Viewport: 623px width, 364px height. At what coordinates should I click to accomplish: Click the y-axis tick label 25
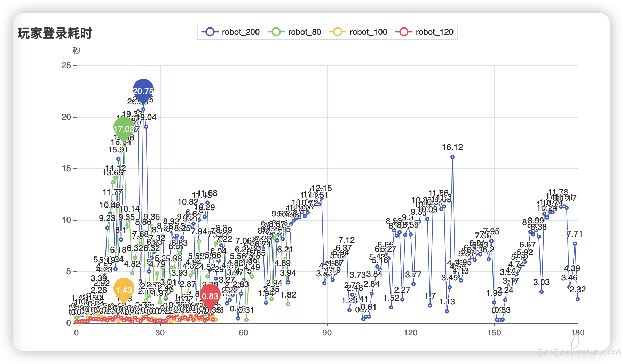tap(66, 65)
